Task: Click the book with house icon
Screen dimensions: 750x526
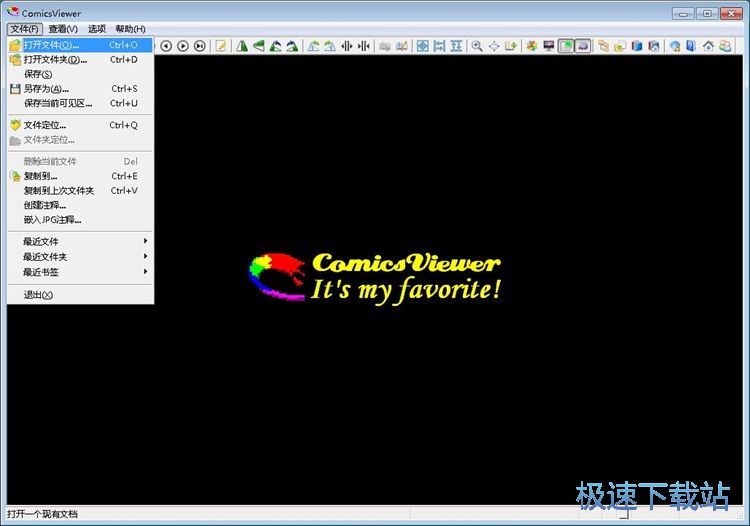Action: click(x=654, y=46)
